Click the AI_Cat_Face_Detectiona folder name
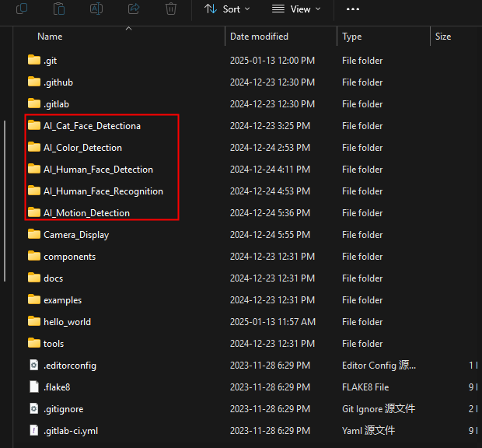 [92, 126]
